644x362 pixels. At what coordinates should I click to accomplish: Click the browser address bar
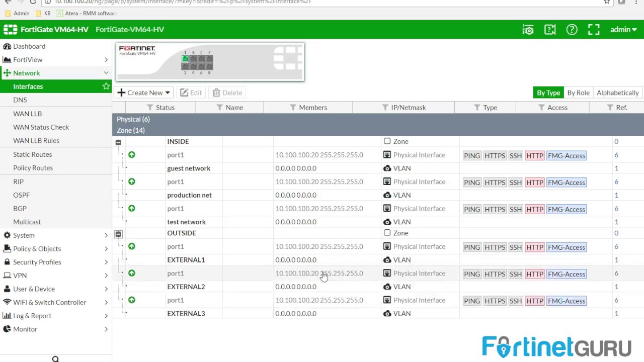pos(322,2)
